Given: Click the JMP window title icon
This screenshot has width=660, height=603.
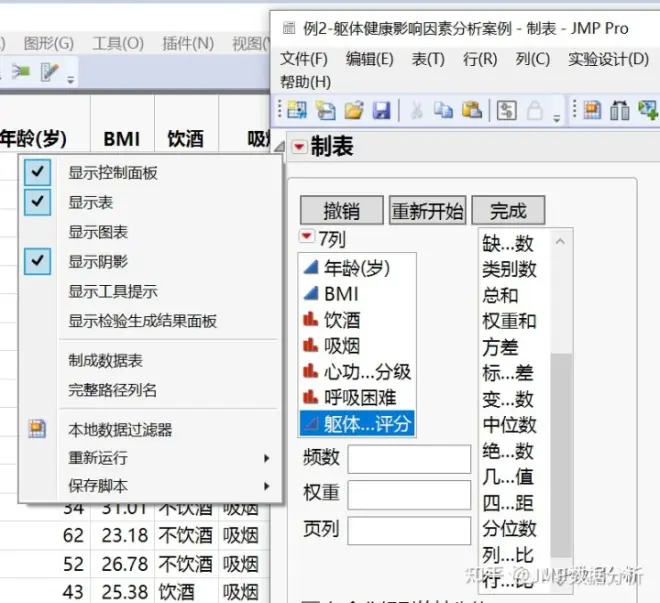Looking at the screenshot, I should click(289, 28).
